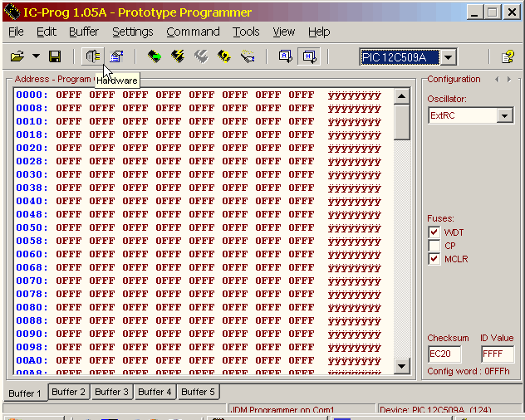Show previous Configuration page arrow
The image size is (525, 420).
498,80
